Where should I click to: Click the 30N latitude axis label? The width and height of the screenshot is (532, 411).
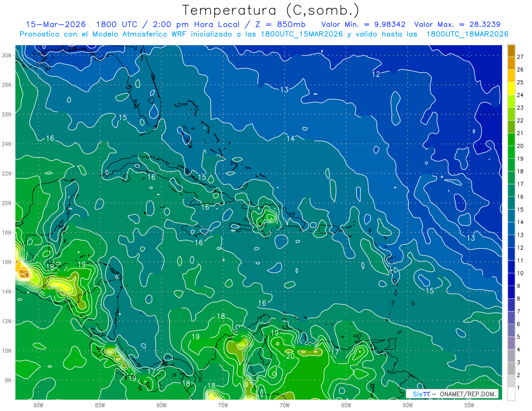7,55
